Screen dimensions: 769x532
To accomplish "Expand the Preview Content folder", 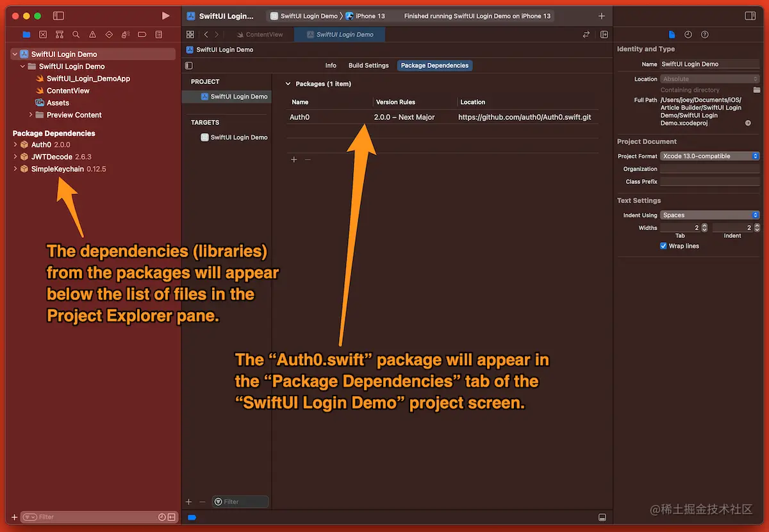I will point(31,115).
